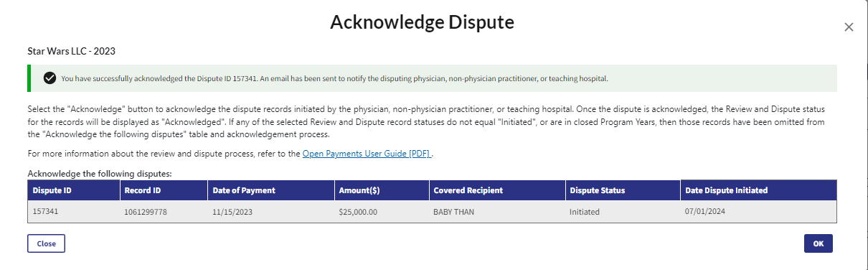The width and height of the screenshot is (868, 270).
Task: Select the Dispute ID column header
Action: 73,190
